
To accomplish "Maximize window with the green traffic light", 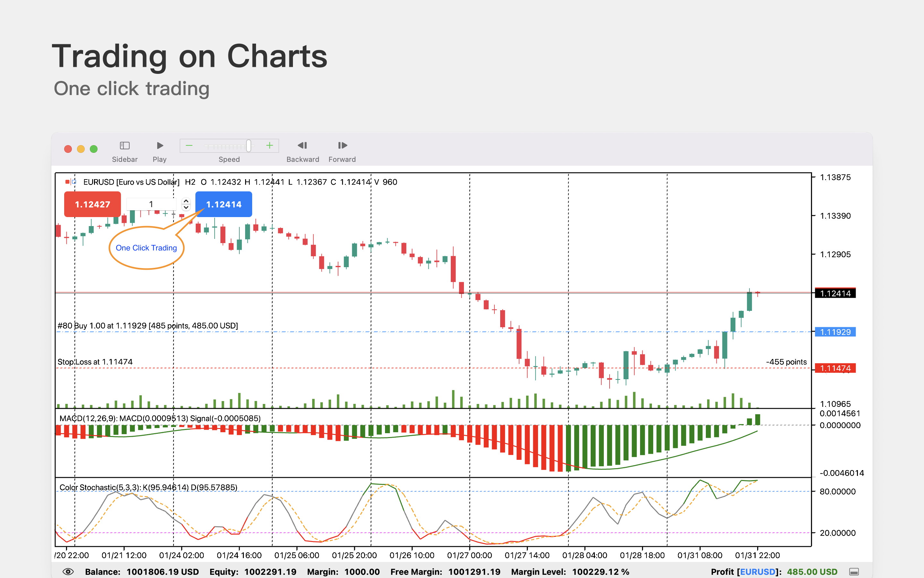I will point(94,149).
